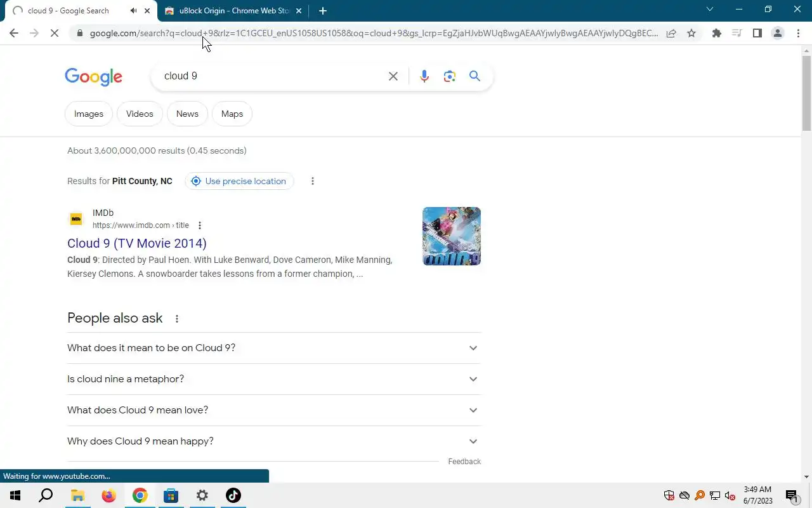Open Windows Security tray icon
812x508 pixels.
tap(669, 495)
